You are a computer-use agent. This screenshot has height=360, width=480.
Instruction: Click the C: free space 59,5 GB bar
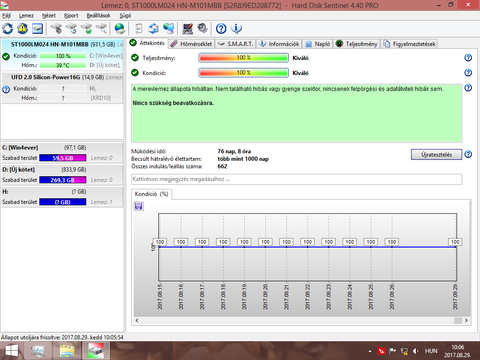(63, 158)
